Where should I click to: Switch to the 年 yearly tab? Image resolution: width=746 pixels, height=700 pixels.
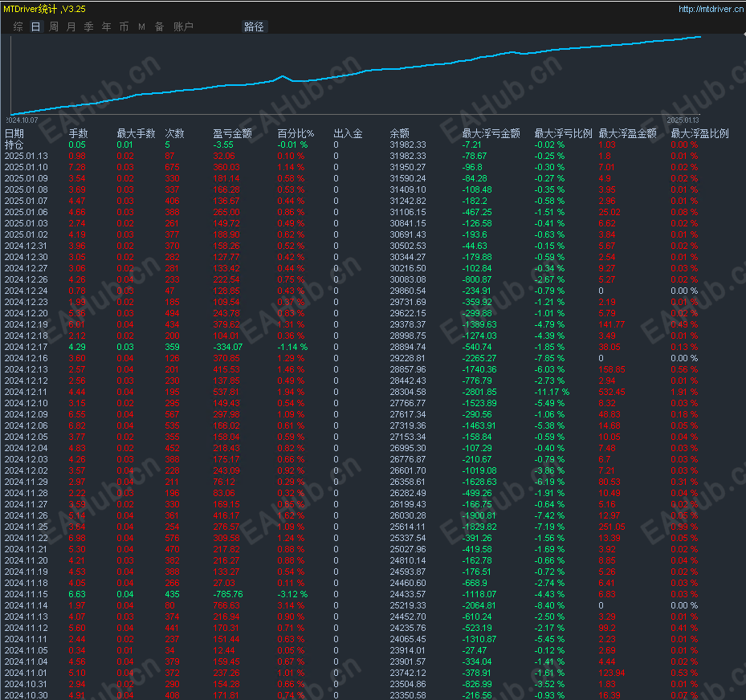point(107,26)
